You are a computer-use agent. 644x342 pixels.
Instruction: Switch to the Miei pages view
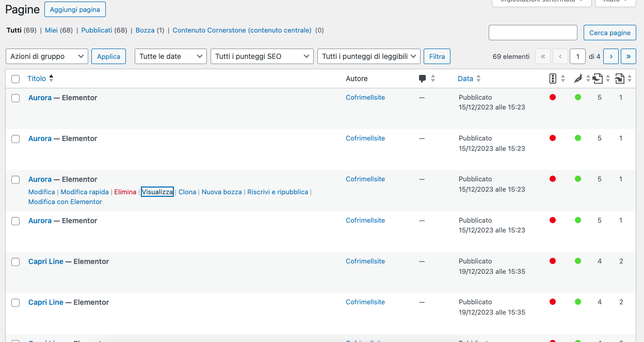click(x=51, y=30)
